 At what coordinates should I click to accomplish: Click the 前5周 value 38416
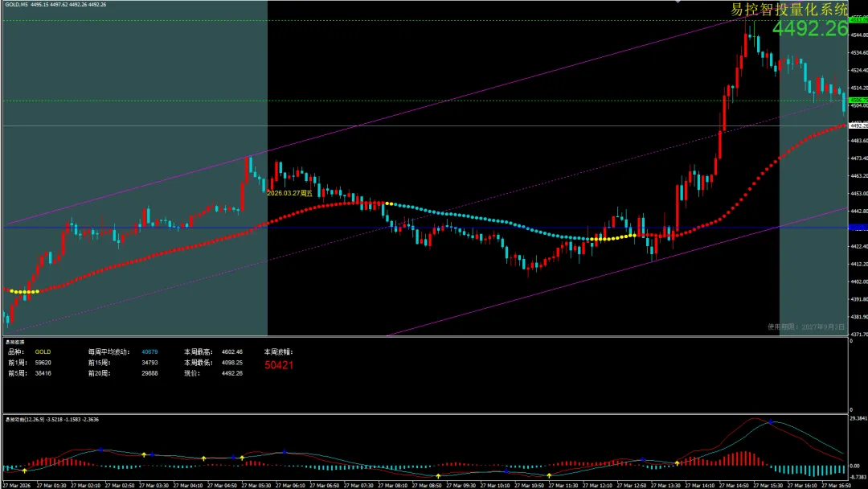[43, 373]
